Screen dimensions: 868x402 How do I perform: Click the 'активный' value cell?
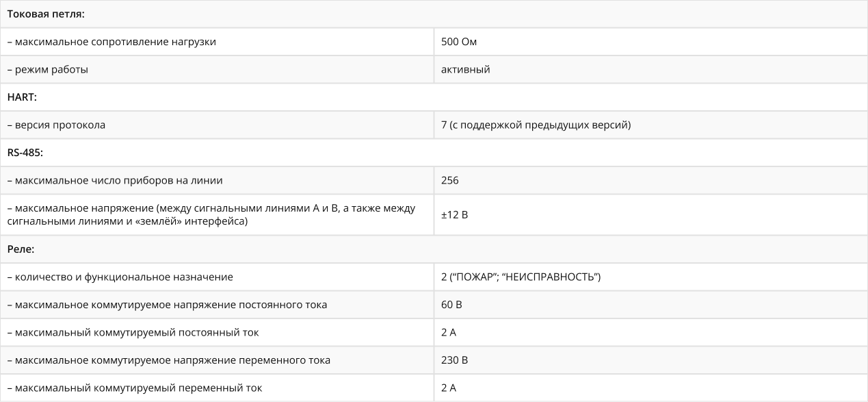click(650, 70)
